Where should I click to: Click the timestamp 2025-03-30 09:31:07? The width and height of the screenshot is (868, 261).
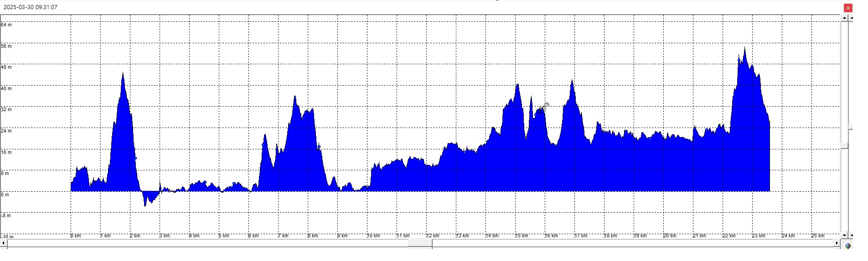pos(30,7)
